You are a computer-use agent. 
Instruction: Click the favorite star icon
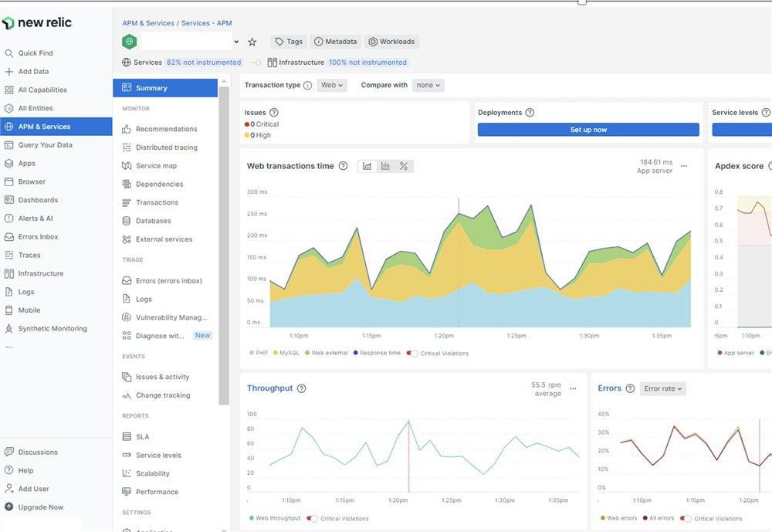click(252, 42)
